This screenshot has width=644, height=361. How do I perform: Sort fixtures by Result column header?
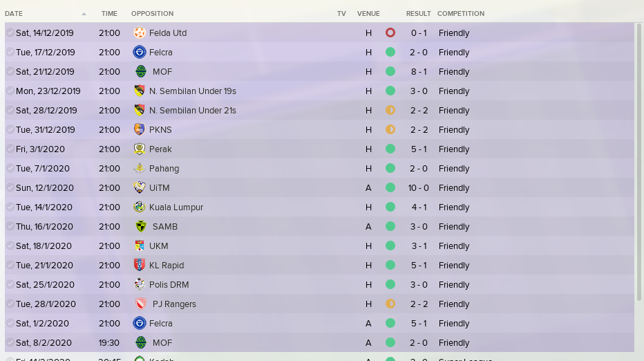419,14
